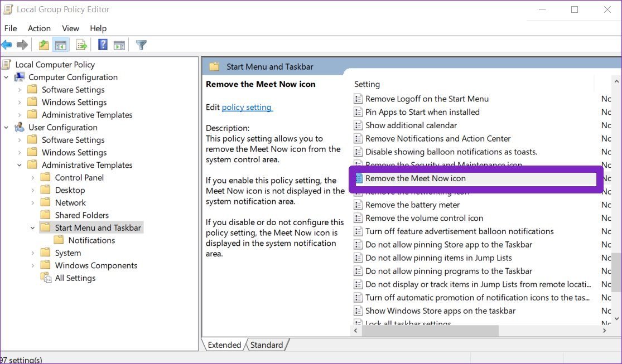Expand the Control Panel folder
622x364 pixels.
point(32,178)
